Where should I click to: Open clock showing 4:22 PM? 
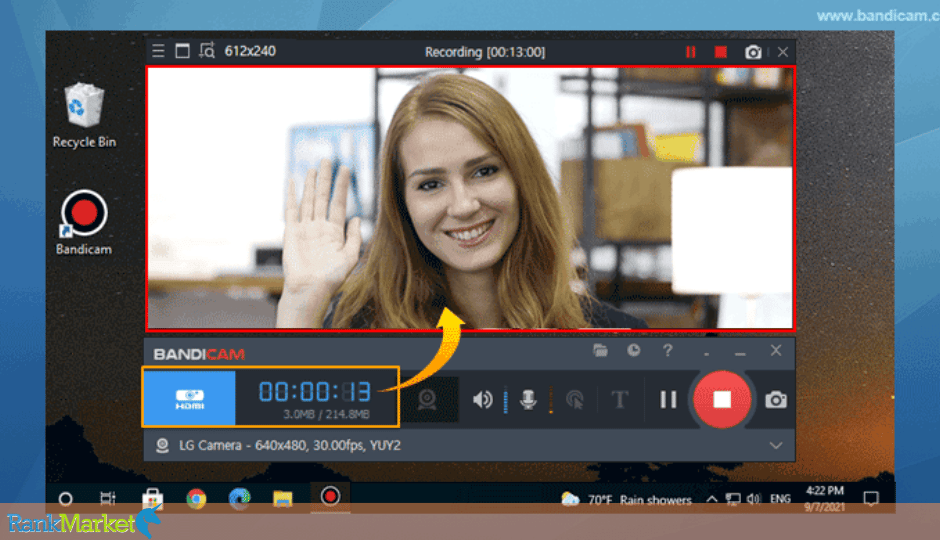[825, 499]
